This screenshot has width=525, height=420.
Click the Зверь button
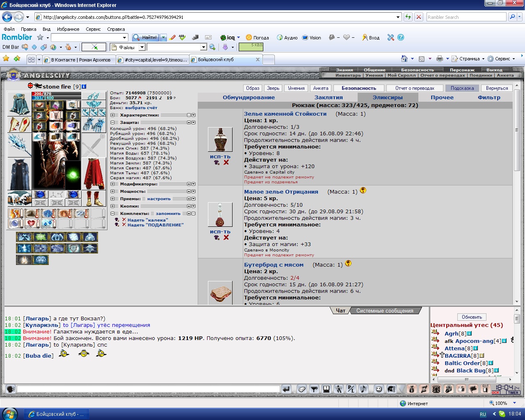[273, 88]
